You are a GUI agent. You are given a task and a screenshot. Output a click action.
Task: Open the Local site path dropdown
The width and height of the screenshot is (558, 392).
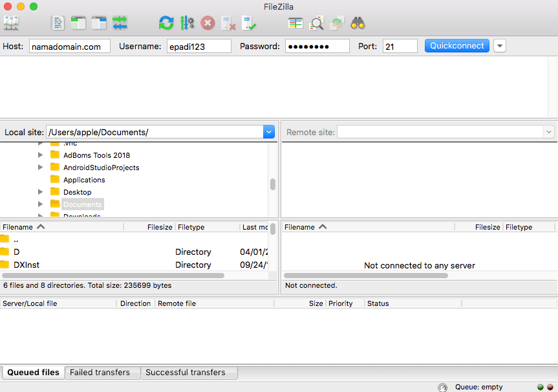click(x=269, y=132)
